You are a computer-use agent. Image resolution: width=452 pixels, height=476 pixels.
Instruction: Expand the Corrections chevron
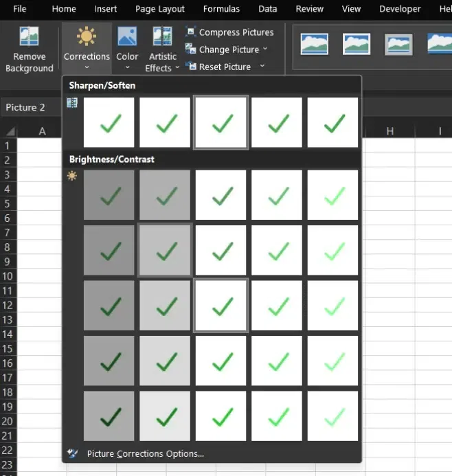click(x=87, y=67)
